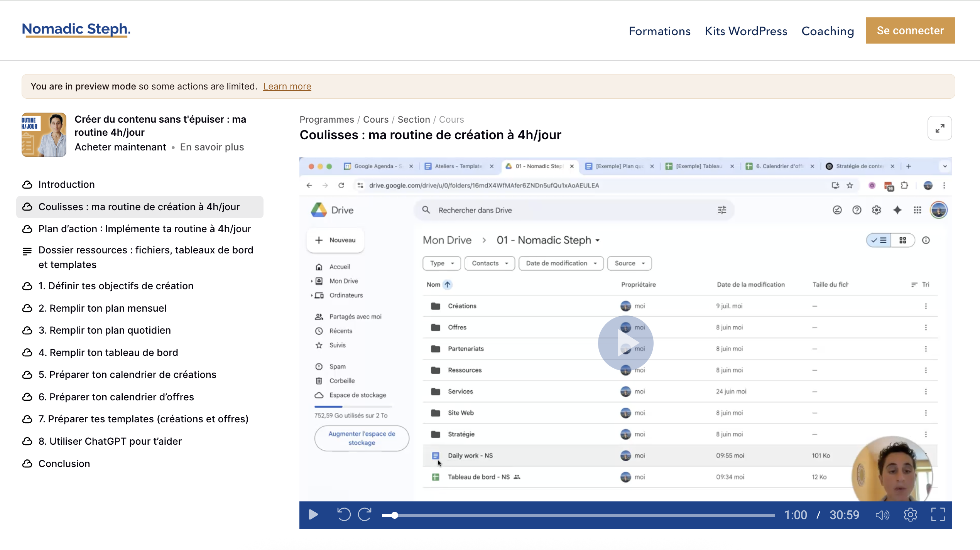Open video settings via the gear icon

(x=911, y=515)
